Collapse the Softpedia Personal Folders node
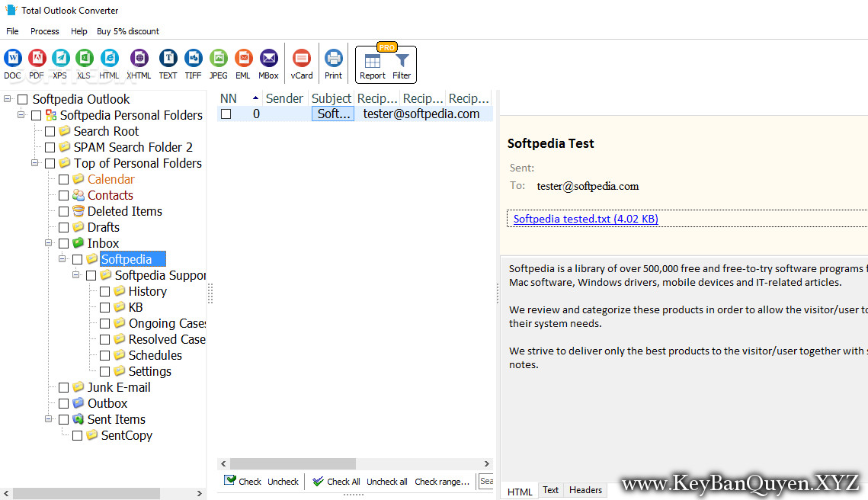This screenshot has height=500, width=868. (x=21, y=114)
